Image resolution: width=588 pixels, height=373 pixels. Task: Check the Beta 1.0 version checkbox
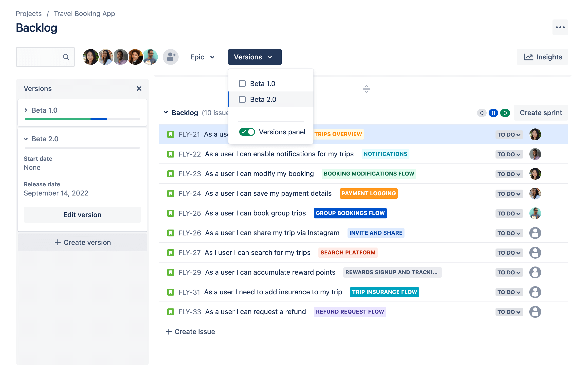tap(241, 84)
